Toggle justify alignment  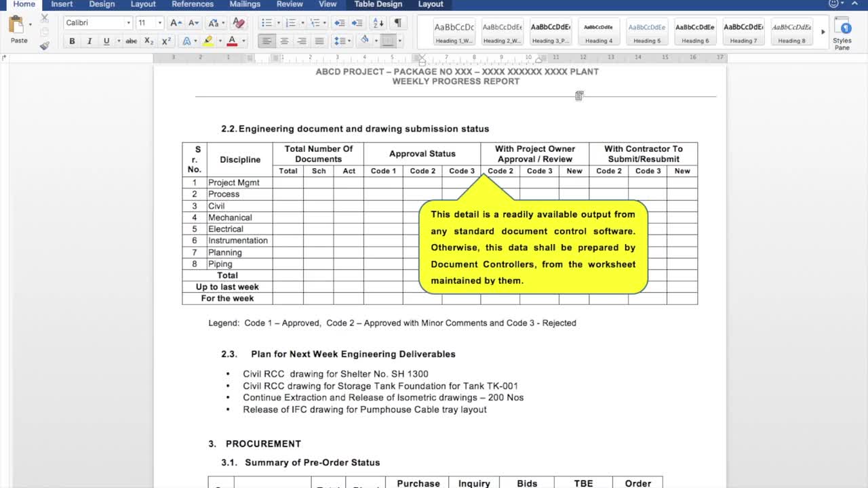[x=319, y=41]
